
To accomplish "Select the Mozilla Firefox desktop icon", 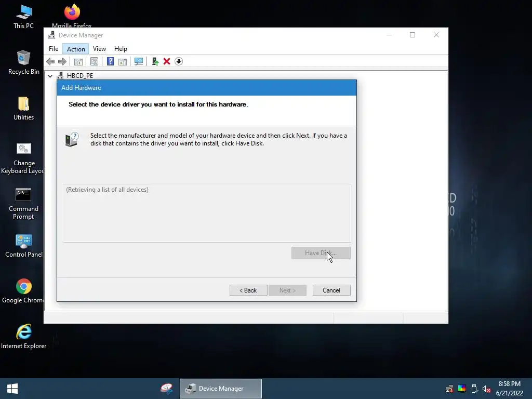I will coord(72,16).
